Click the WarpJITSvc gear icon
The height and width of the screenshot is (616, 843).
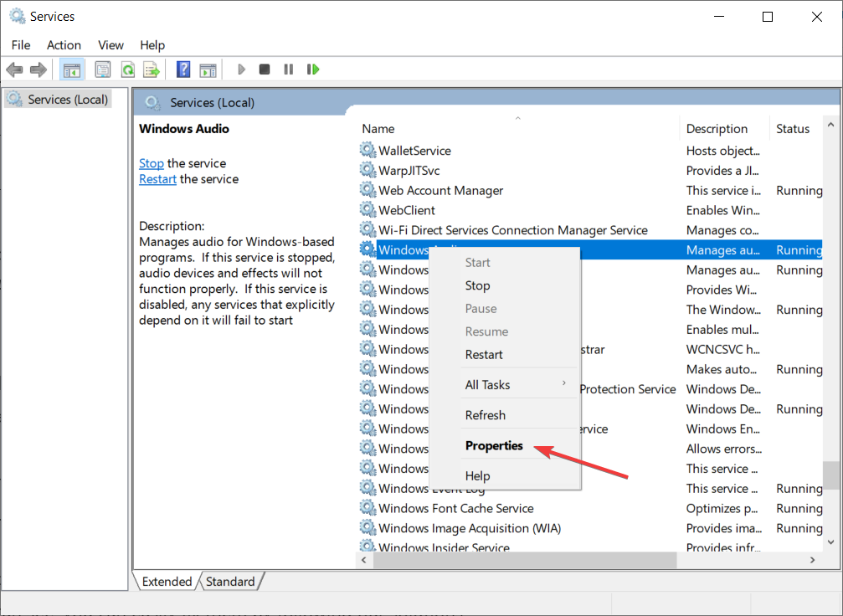[x=368, y=170]
